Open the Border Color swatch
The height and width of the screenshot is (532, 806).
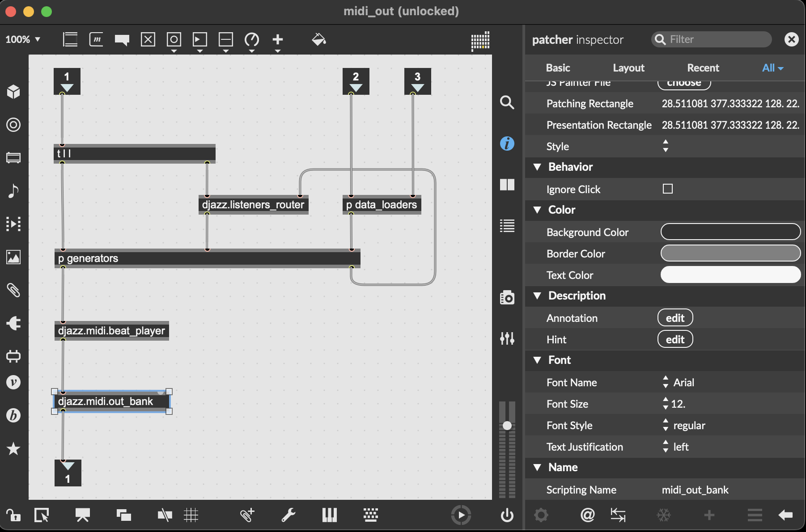[730, 253]
